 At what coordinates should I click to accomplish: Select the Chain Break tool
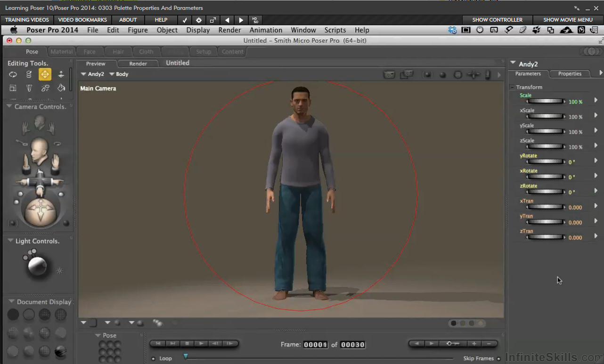[45, 88]
